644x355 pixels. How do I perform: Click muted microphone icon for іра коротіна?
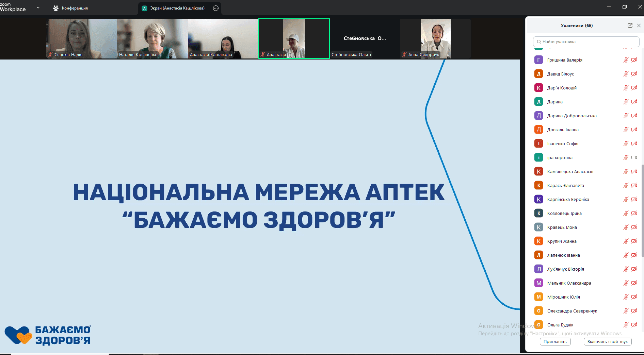pyautogui.click(x=626, y=157)
